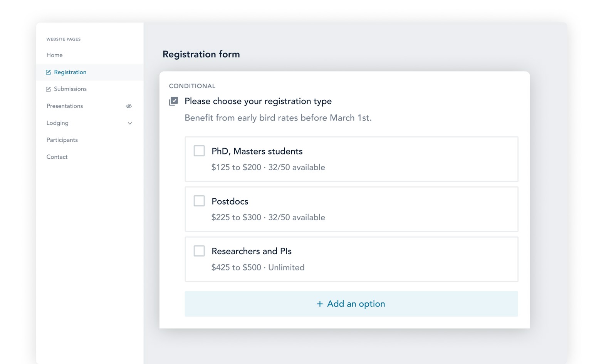The image size is (601, 364).
Task: Select the Registration page in sidebar
Action: tap(70, 72)
